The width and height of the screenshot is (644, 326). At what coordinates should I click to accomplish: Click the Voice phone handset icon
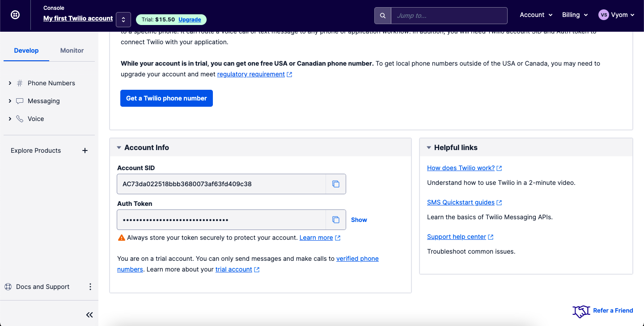tap(20, 119)
